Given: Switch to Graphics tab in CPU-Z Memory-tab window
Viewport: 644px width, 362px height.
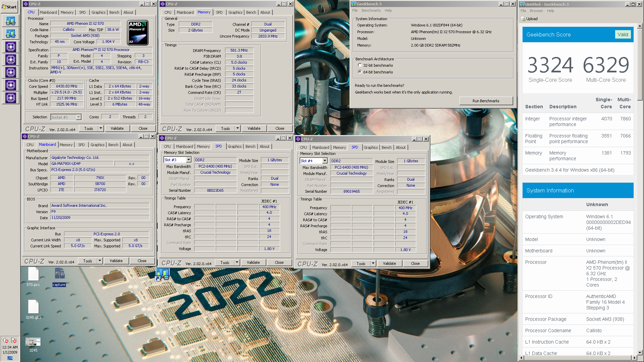Looking at the screenshot, I should 235,12.
